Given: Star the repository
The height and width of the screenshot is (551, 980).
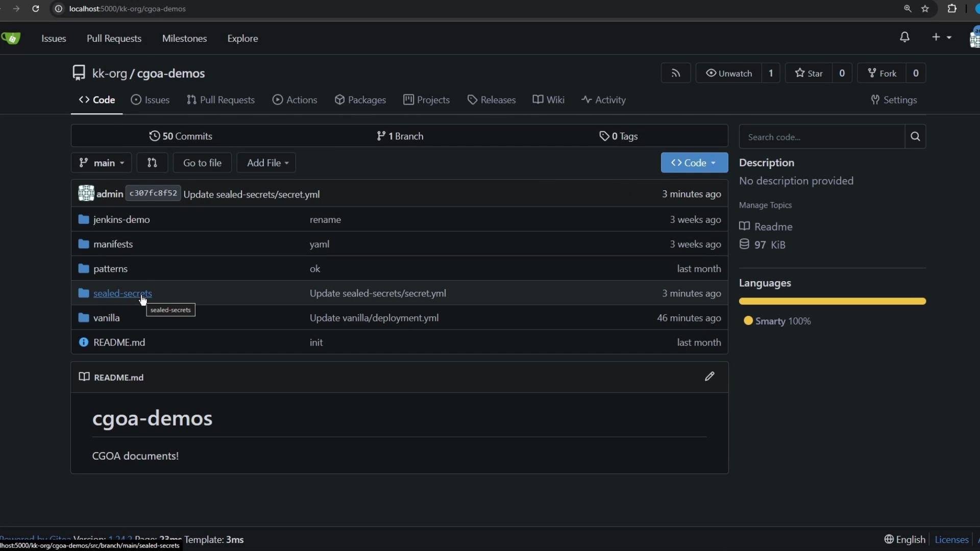Looking at the screenshot, I should tap(808, 73).
